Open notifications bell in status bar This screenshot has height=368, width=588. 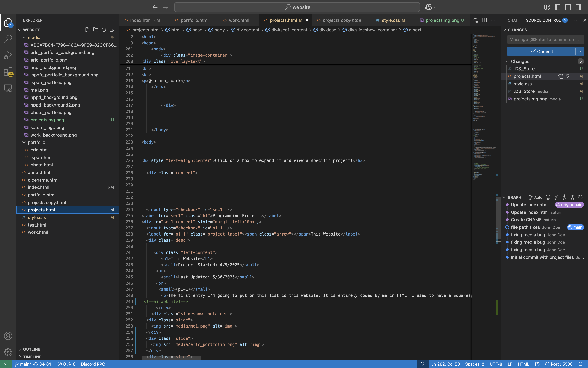click(x=580, y=364)
